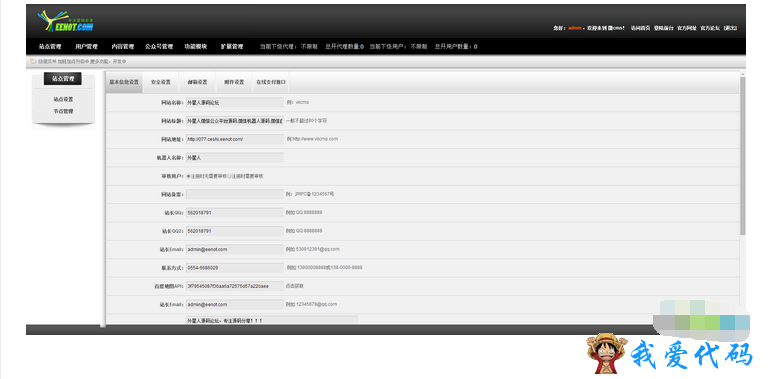This screenshot has width=770, height=379.
Task: Click the admin username in header
Action: point(575,28)
